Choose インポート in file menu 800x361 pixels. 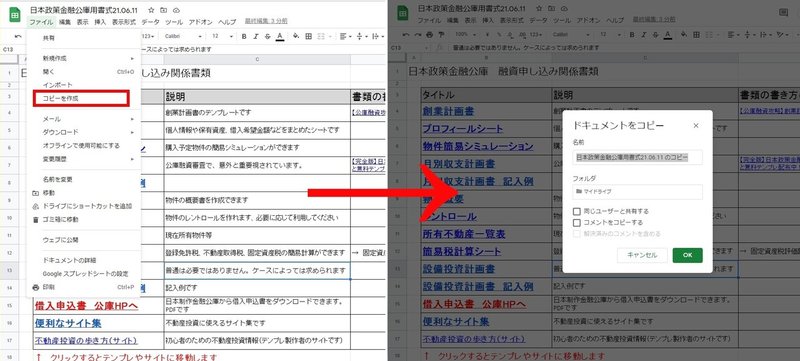[x=84, y=85]
